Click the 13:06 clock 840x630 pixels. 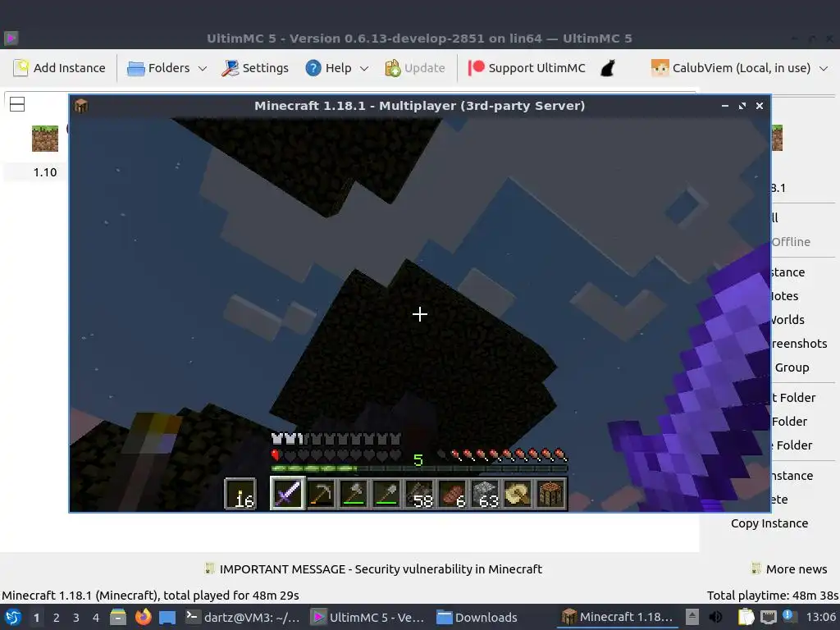[x=820, y=617]
